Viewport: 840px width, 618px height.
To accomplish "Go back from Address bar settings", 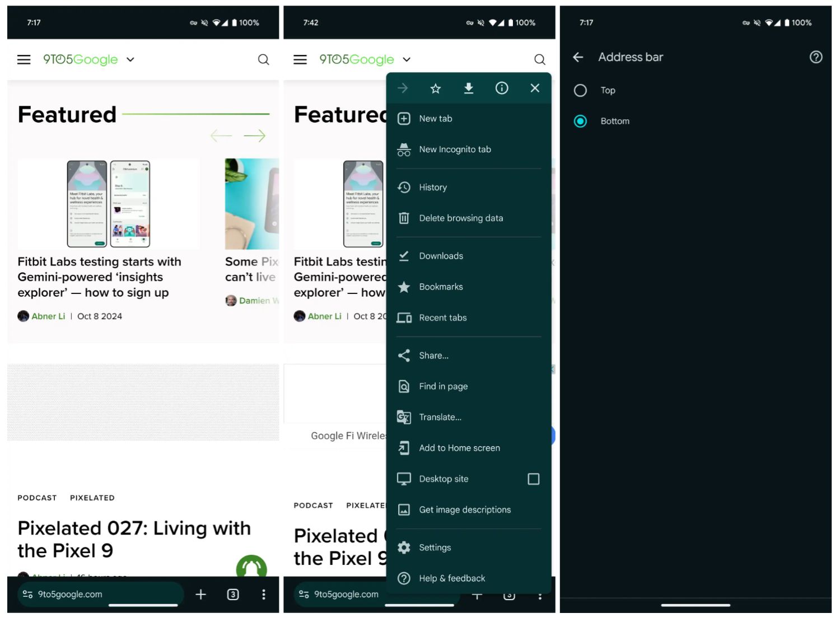I will tap(578, 57).
